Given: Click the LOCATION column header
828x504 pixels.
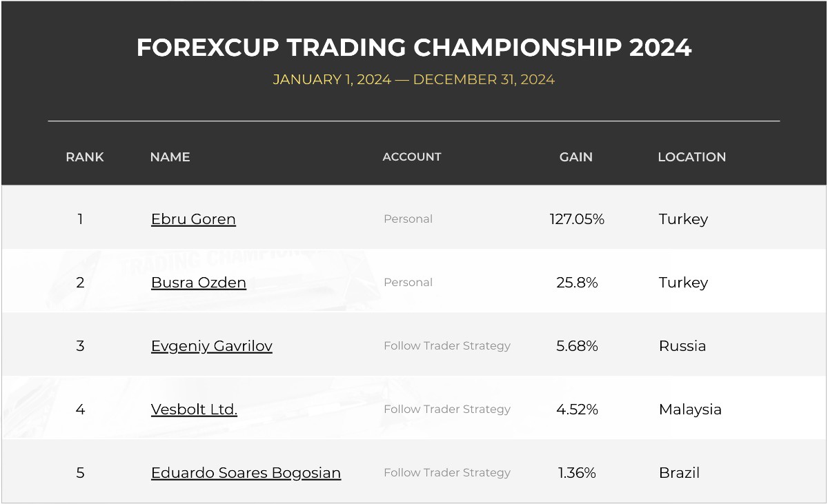Looking at the screenshot, I should 692,157.
